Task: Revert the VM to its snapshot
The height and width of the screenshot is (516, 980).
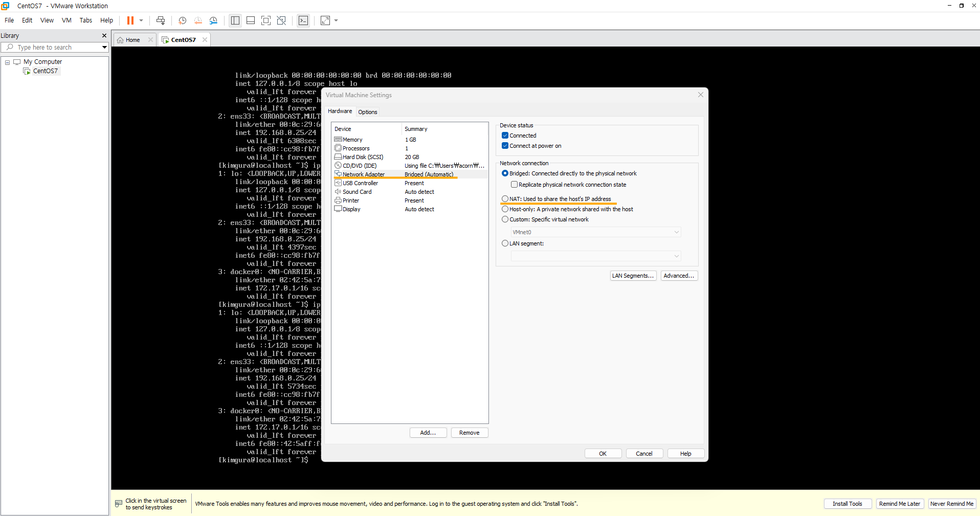Action: point(198,20)
